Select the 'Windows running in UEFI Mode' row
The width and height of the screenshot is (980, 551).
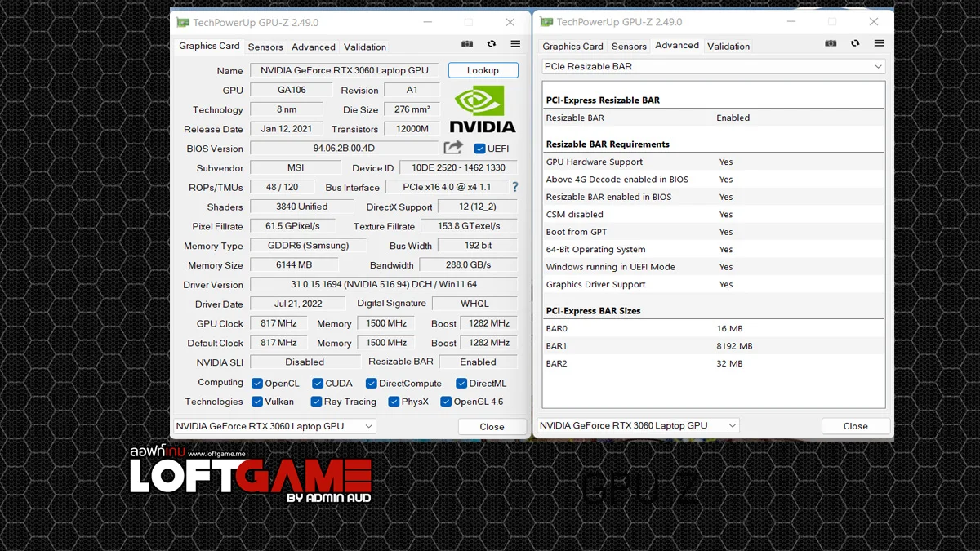tap(714, 267)
